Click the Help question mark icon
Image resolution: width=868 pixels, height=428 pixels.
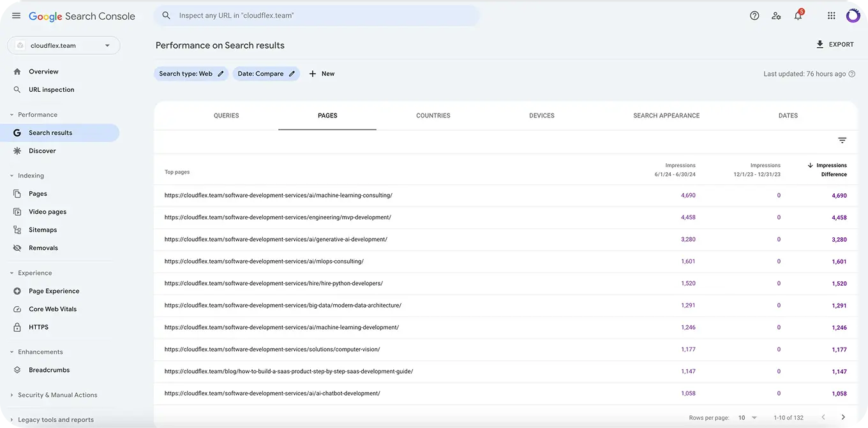[x=754, y=16]
